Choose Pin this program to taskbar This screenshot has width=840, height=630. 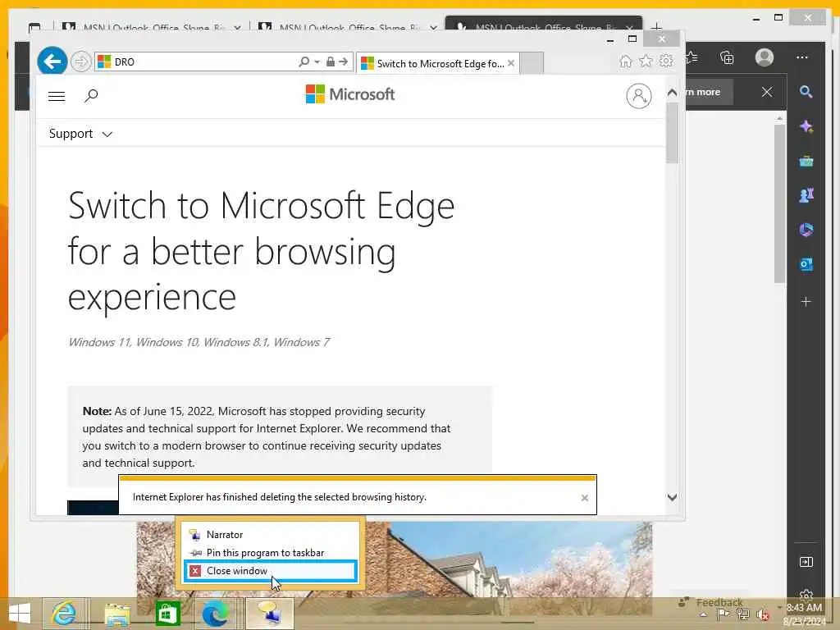pos(270,552)
